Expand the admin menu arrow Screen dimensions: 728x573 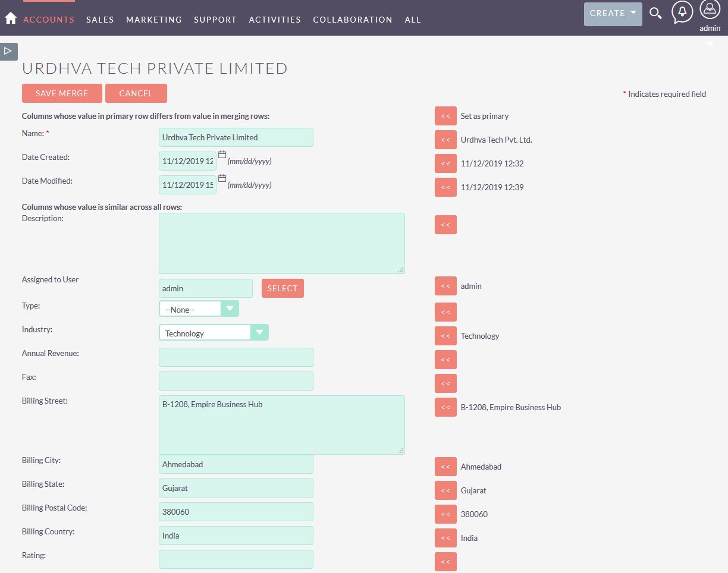(710, 44)
